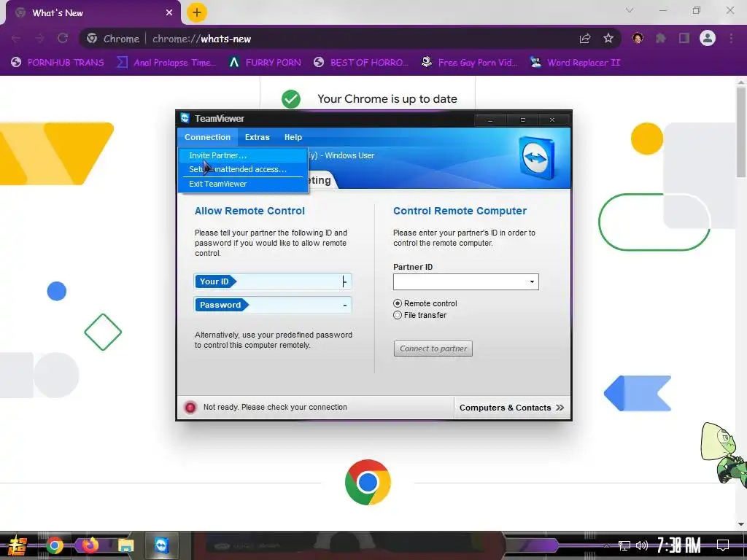Click the large TeamViewer logo icon
Viewport: 747px width, 560px height.
[x=536, y=157]
